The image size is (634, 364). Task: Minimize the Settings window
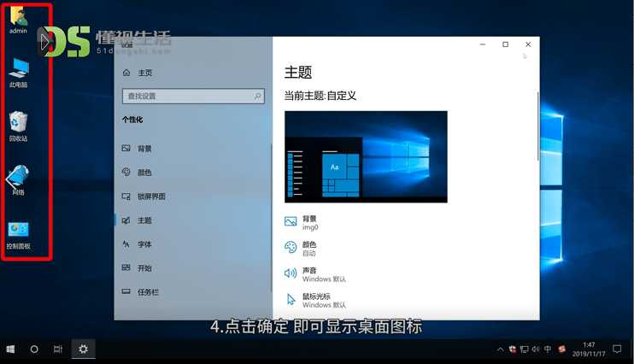(483, 44)
